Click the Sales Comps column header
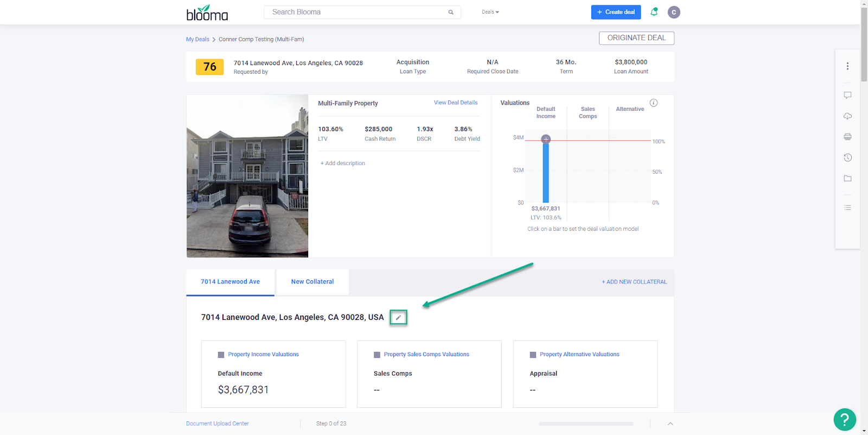Screen dimensions: 868x435 (x=588, y=112)
